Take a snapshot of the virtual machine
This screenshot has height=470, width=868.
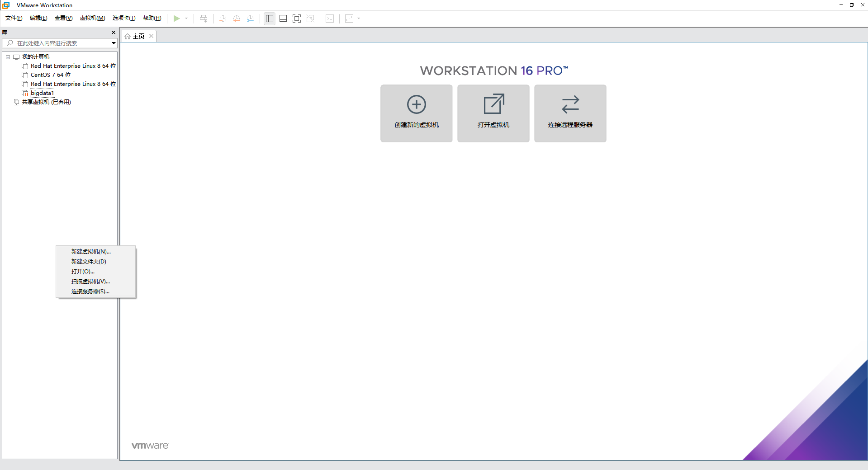coord(222,19)
